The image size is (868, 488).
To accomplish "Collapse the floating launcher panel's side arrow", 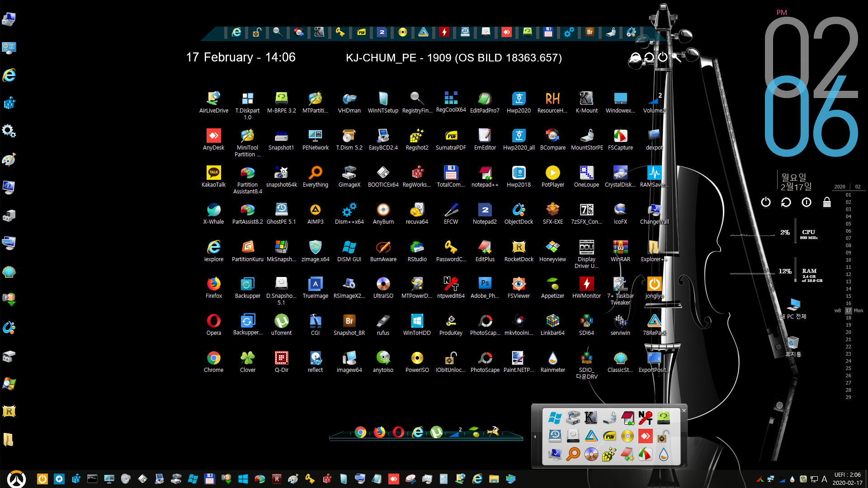I will click(535, 436).
